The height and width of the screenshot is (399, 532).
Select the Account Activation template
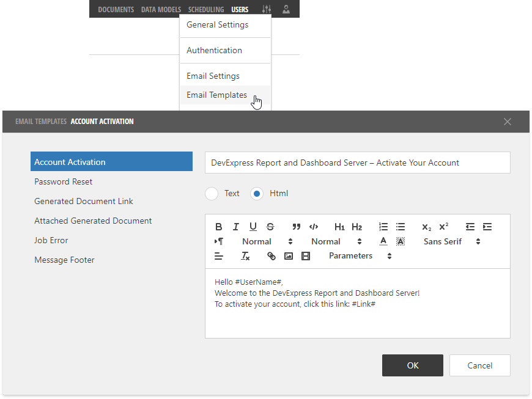pos(112,161)
